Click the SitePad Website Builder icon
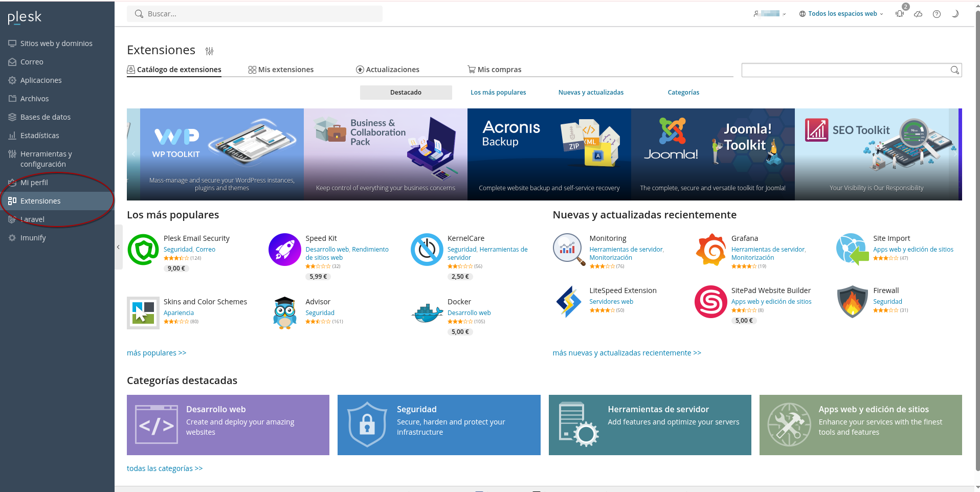980x492 pixels. click(x=711, y=302)
